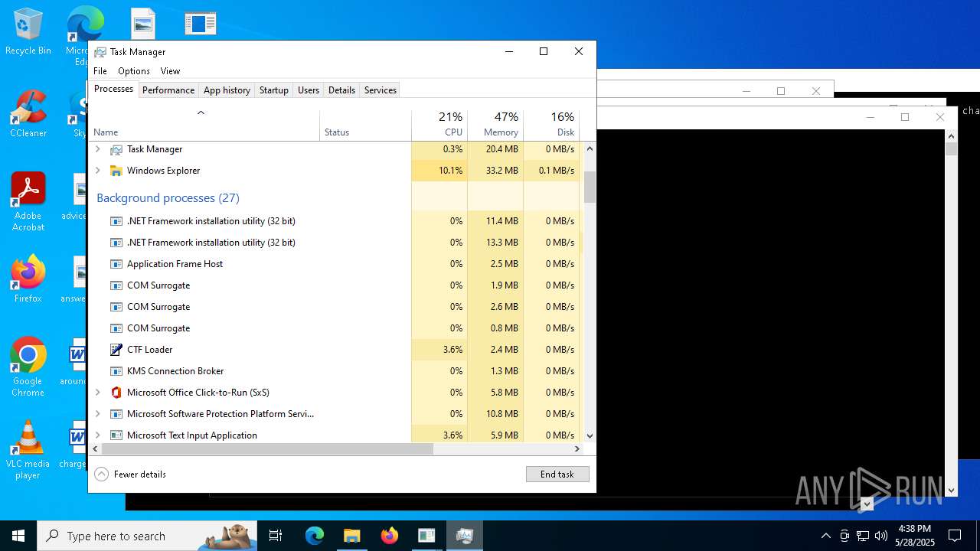Expand Microsoft Software Protection Platform row
The height and width of the screenshot is (551, 980).
(x=97, y=414)
